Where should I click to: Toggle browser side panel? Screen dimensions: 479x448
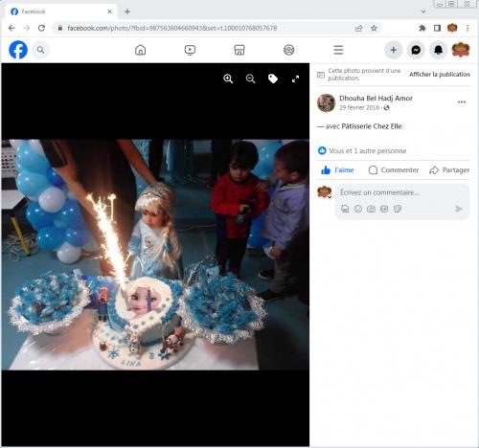pyautogui.click(x=437, y=28)
